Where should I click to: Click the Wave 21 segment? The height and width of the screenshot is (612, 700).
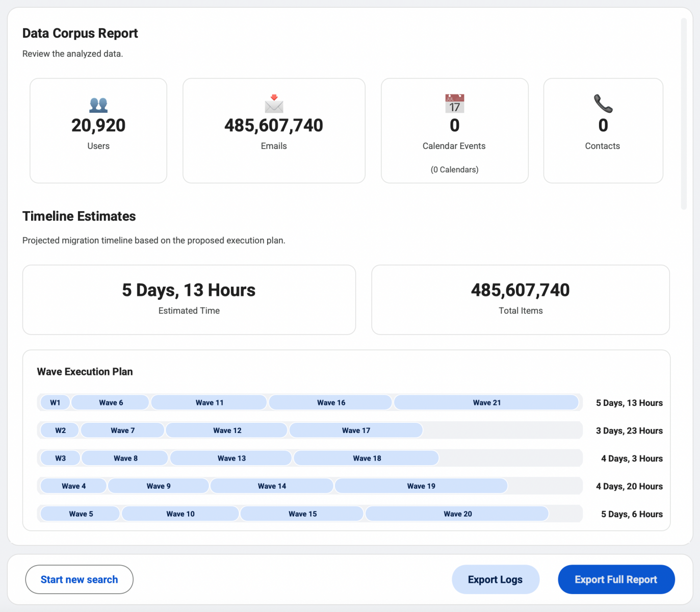pyautogui.click(x=486, y=402)
